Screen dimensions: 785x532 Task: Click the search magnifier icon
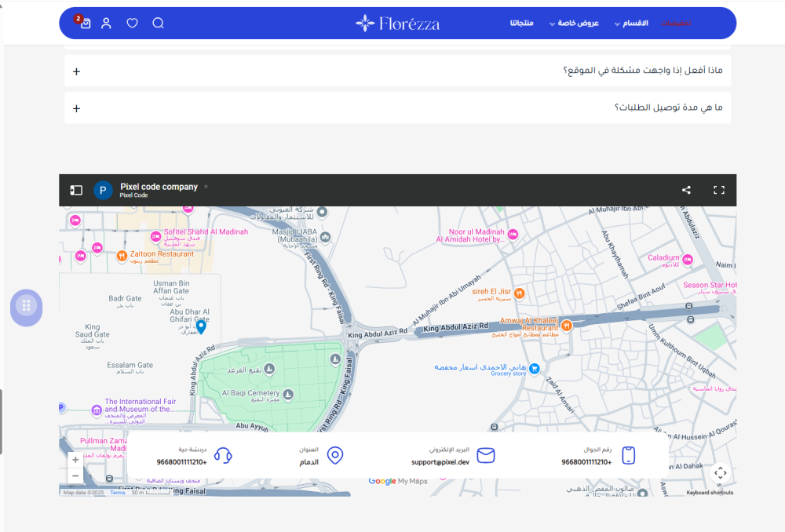pos(158,24)
